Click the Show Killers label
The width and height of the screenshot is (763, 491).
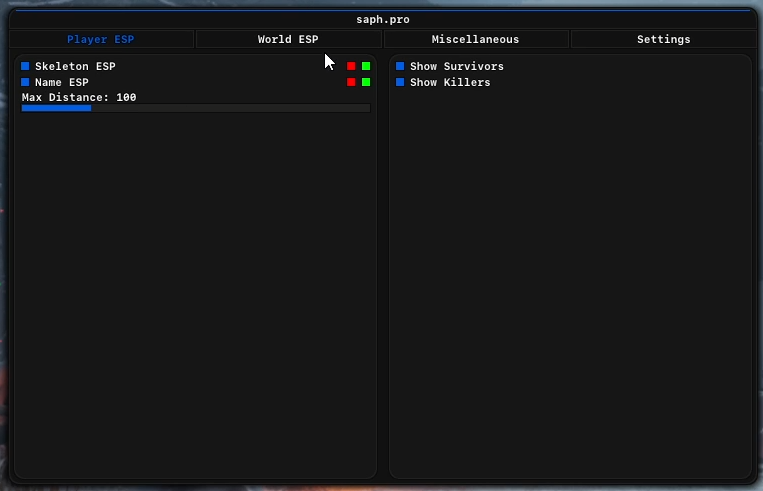450,82
